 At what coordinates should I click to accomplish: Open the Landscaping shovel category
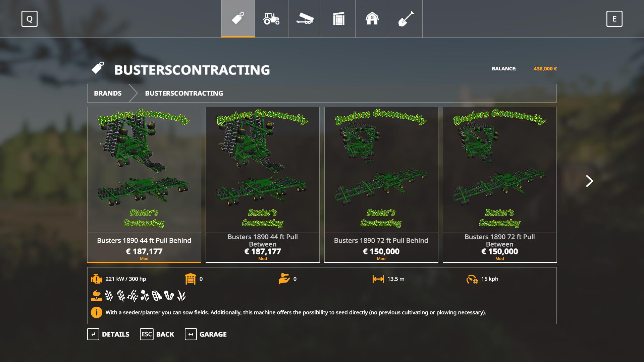pyautogui.click(x=406, y=18)
